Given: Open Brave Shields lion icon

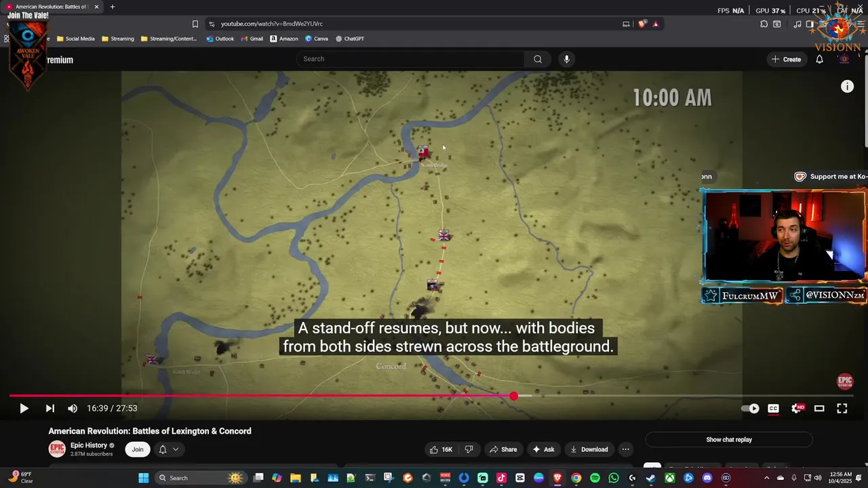Looking at the screenshot, I should point(642,24).
